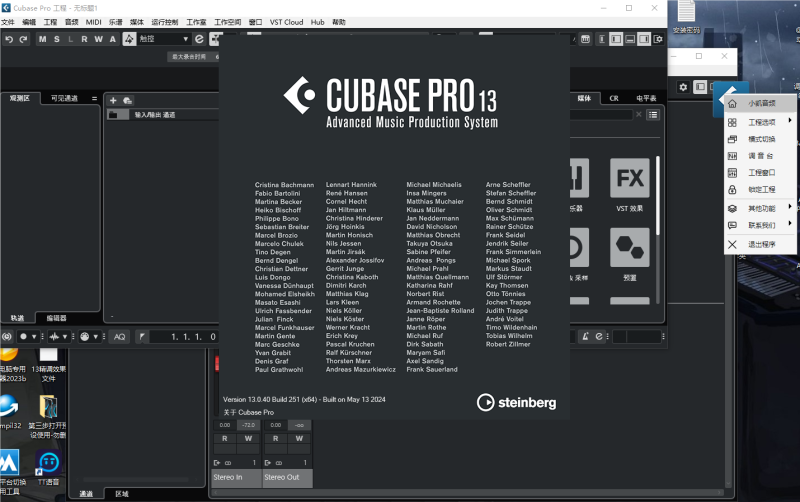Switch to the 媒体 tab in right zone
800x502 pixels.
point(584,98)
